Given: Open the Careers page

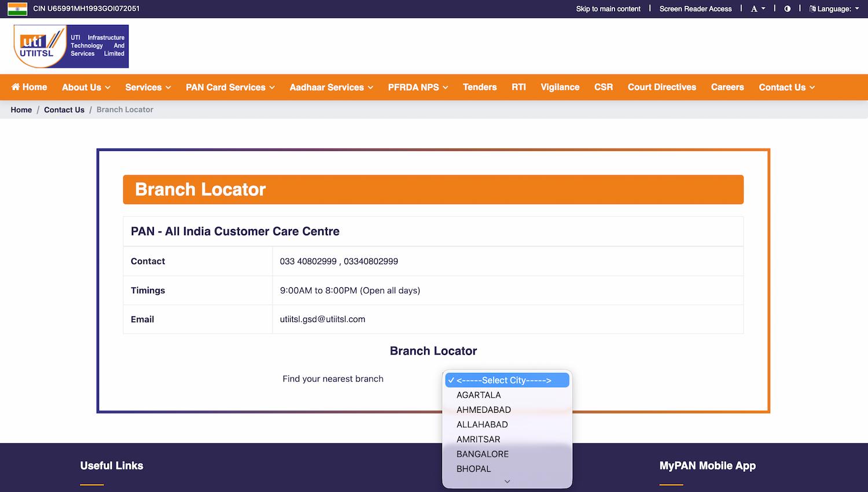Looking at the screenshot, I should tap(727, 87).
